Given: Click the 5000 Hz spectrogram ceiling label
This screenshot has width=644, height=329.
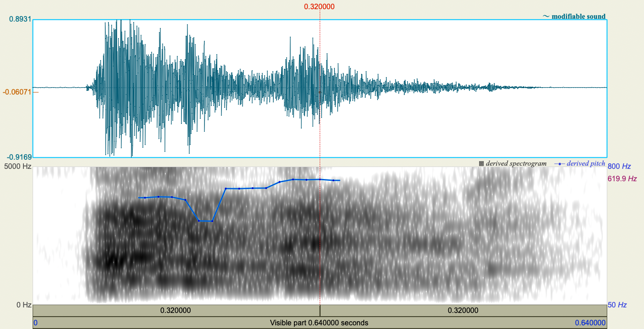Looking at the screenshot, I should [x=17, y=165].
